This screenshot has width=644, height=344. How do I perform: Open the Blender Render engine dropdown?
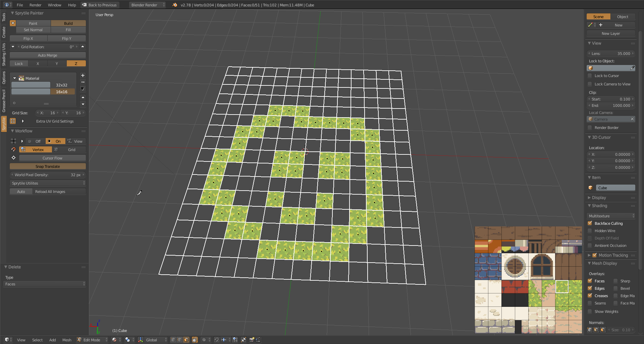148,5
